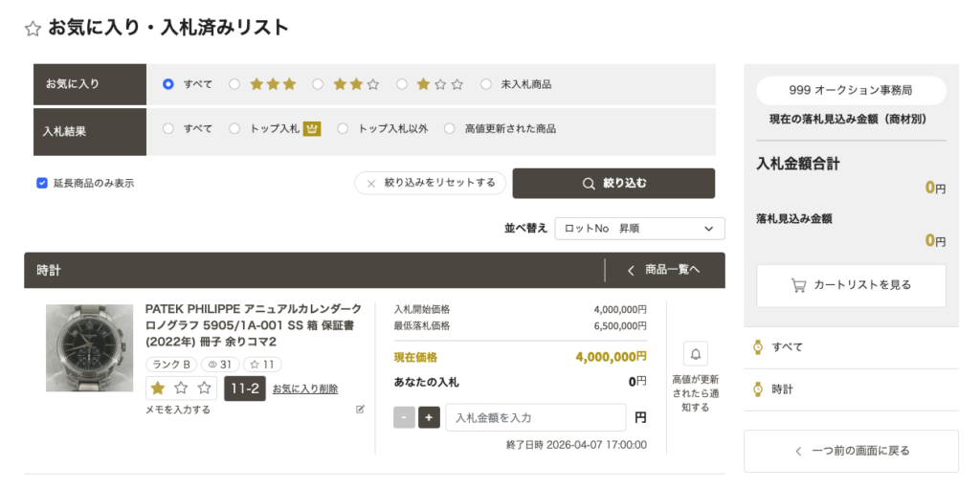980x489 pixels.
Task: Click the bid amount input field
Action: 536,418
